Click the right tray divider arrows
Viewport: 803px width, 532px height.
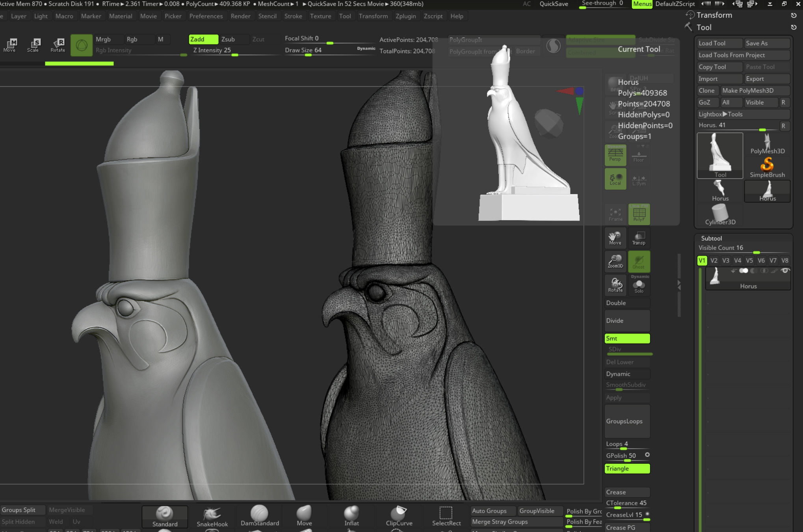[x=678, y=285]
